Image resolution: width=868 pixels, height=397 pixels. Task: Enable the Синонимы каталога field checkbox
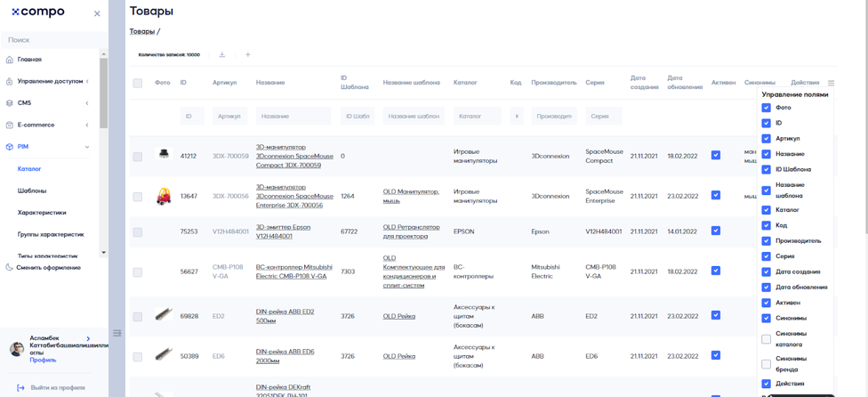[766, 339]
